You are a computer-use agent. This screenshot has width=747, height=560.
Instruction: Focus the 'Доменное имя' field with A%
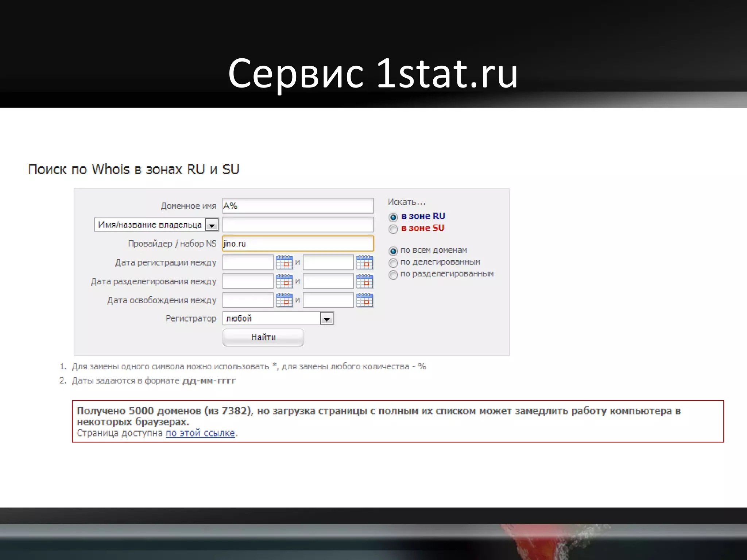[298, 206]
